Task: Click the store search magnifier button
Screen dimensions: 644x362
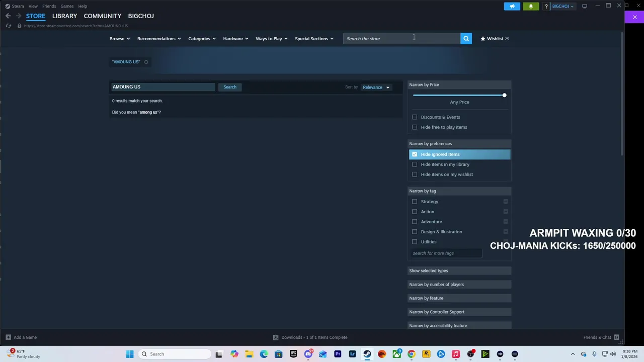Action: tap(466, 39)
